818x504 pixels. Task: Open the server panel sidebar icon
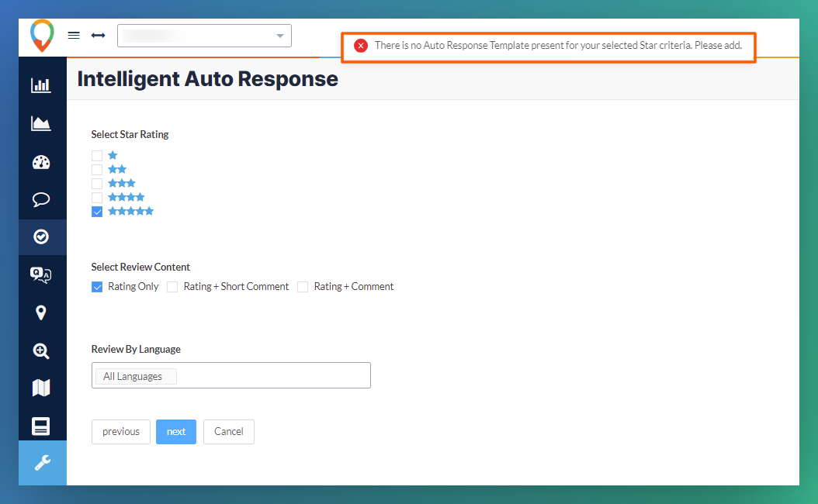click(x=40, y=426)
